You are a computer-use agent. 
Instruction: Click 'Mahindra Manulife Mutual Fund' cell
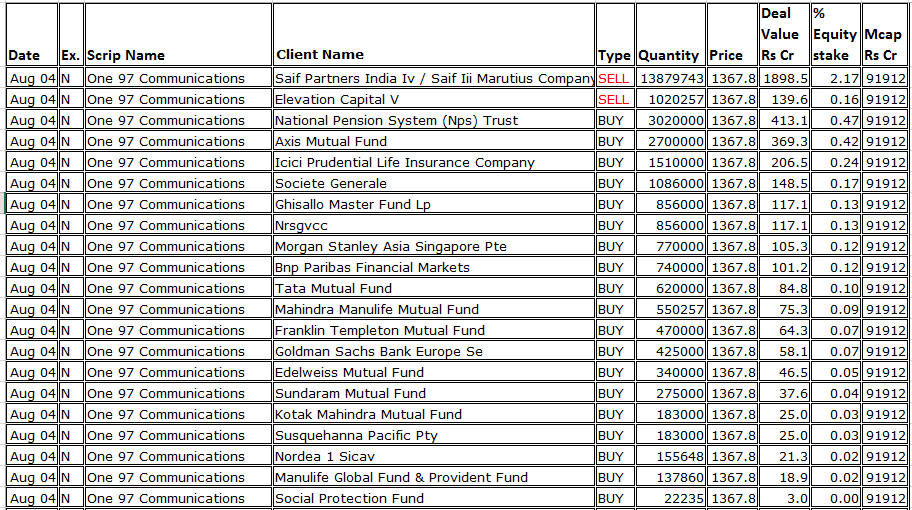[434, 309]
